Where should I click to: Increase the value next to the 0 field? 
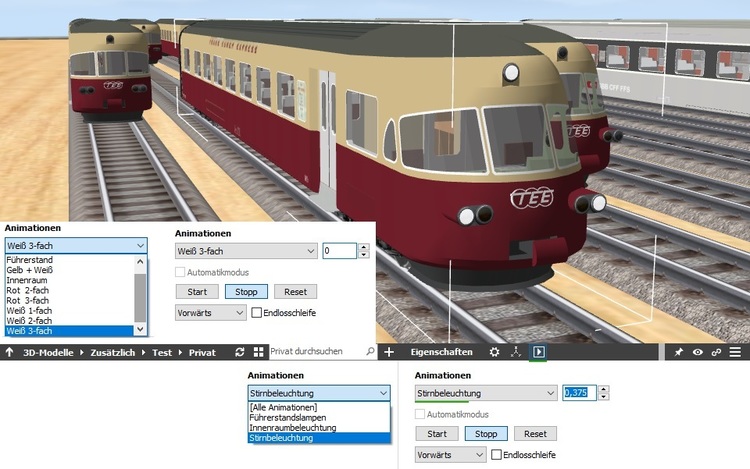(364, 247)
